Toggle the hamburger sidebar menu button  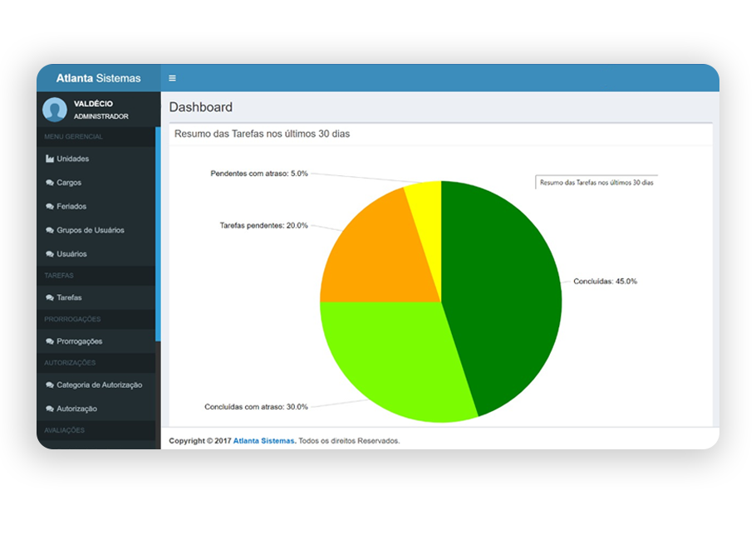click(x=172, y=78)
